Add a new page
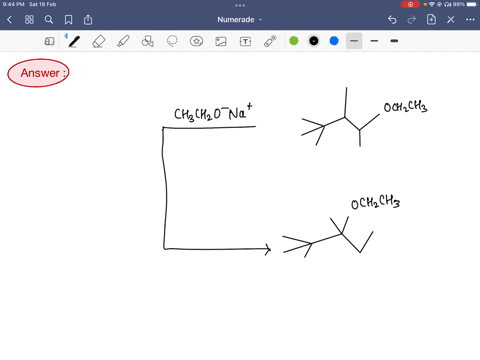This screenshot has height=360, width=480. pyautogui.click(x=431, y=19)
